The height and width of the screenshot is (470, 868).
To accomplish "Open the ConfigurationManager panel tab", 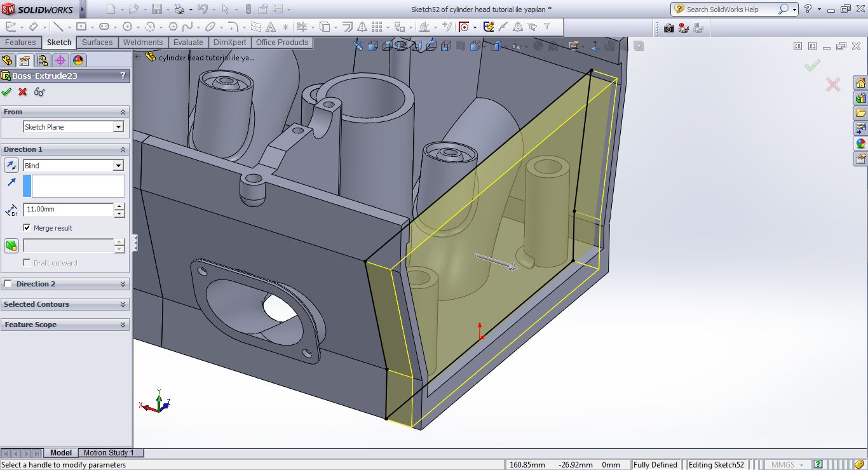I will click(x=43, y=60).
